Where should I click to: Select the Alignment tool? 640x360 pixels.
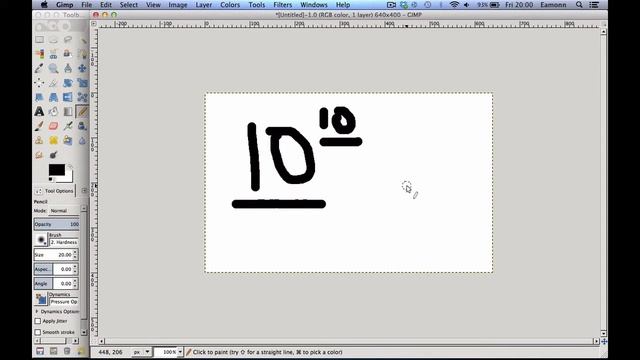(x=39, y=83)
